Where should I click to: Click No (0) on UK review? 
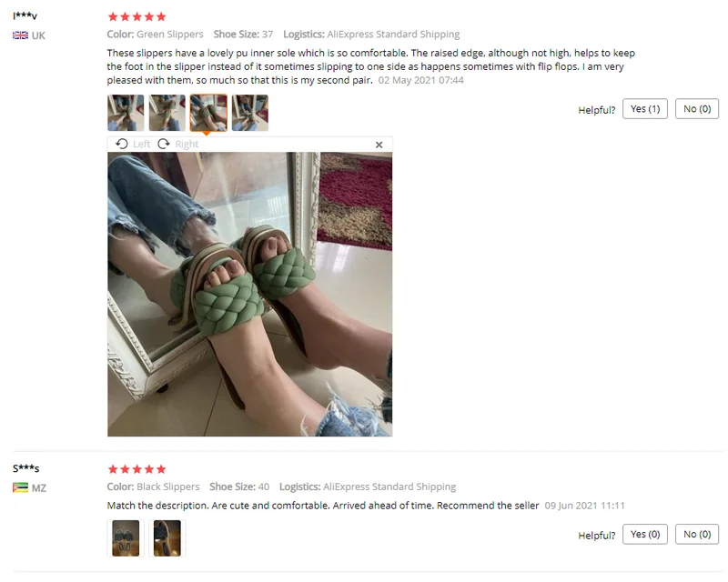[697, 108]
